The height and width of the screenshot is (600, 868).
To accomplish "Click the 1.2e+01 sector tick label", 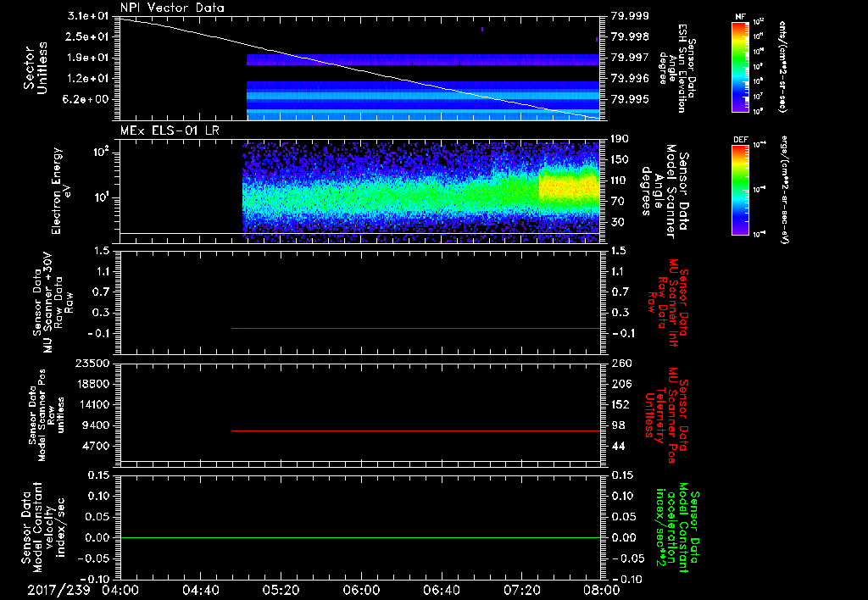I will click(x=88, y=79).
